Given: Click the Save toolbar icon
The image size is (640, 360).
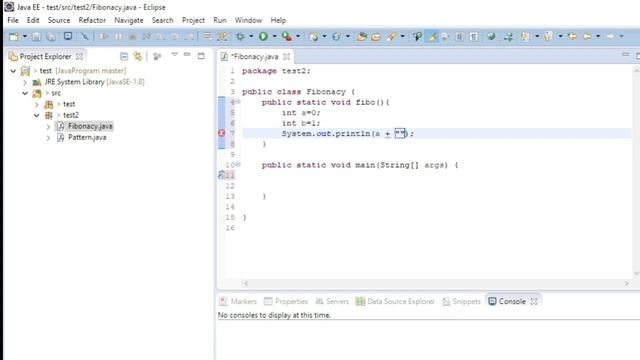Looking at the screenshot, I should 36,37.
